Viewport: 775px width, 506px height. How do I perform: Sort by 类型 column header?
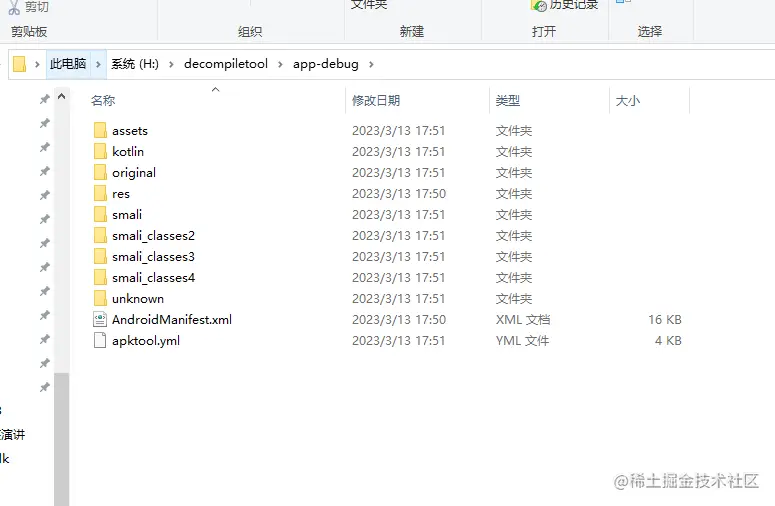508,101
